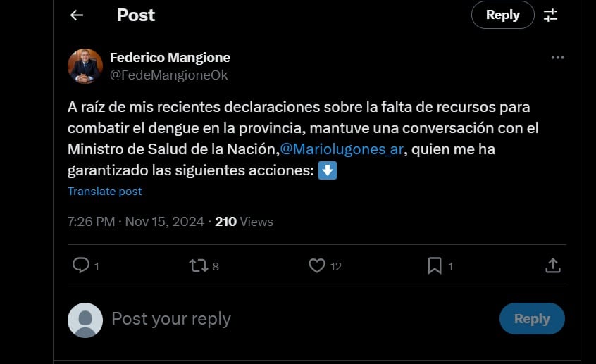Click Translate post link
Screen dimensions: 596x364
(x=105, y=192)
